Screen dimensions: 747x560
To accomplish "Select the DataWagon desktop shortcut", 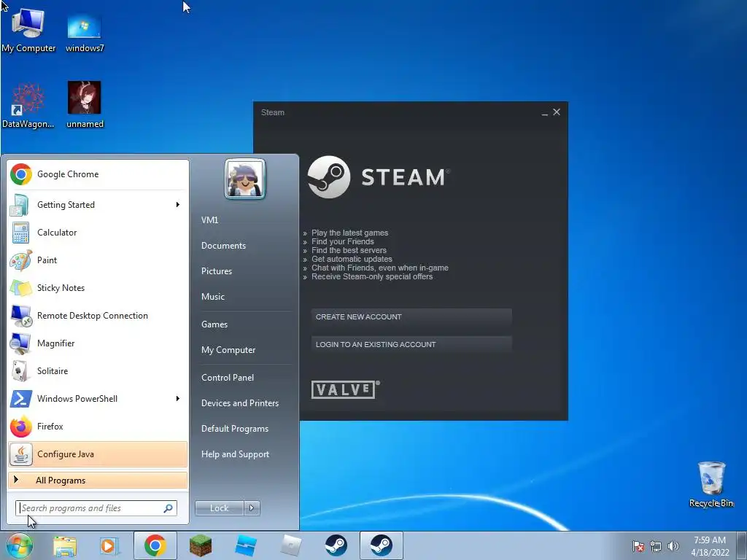I will click(x=28, y=106).
